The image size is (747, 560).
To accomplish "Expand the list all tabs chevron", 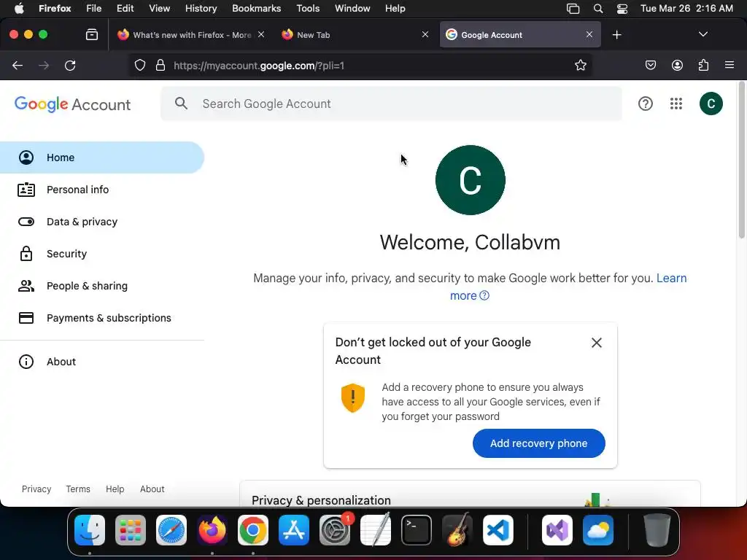I will (703, 34).
